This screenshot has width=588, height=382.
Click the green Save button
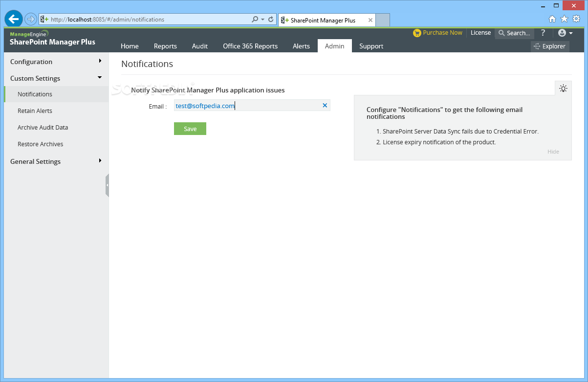click(190, 129)
